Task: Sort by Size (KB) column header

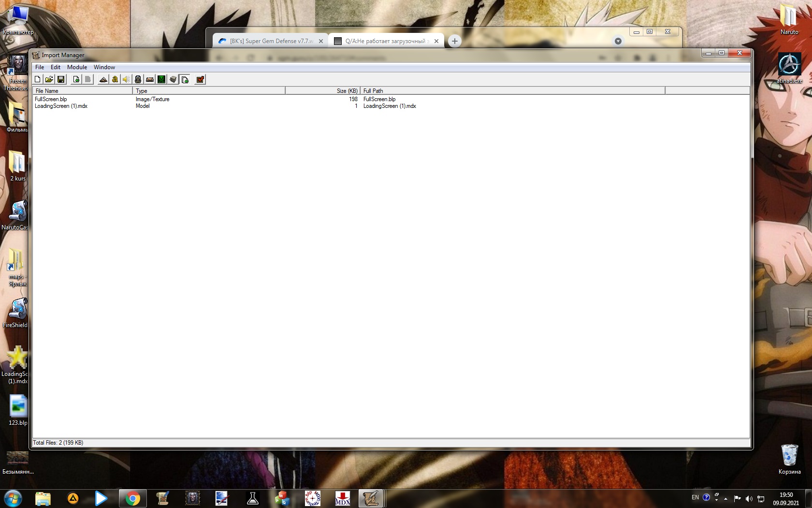Action: pos(323,91)
